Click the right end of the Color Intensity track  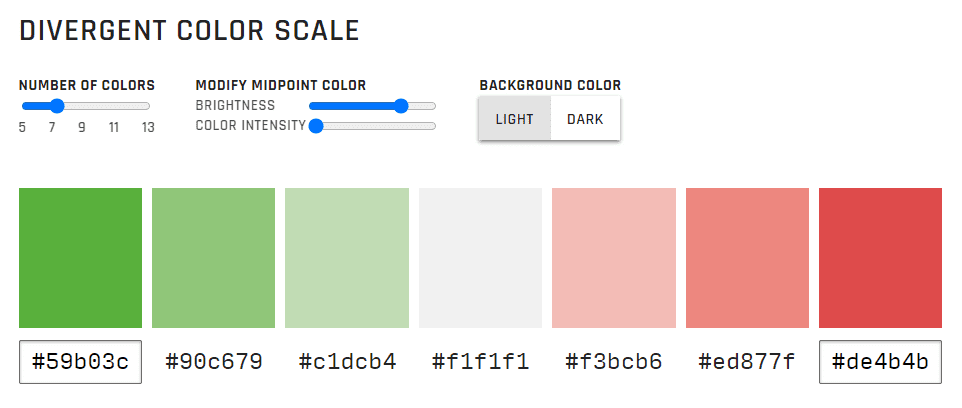(x=433, y=126)
